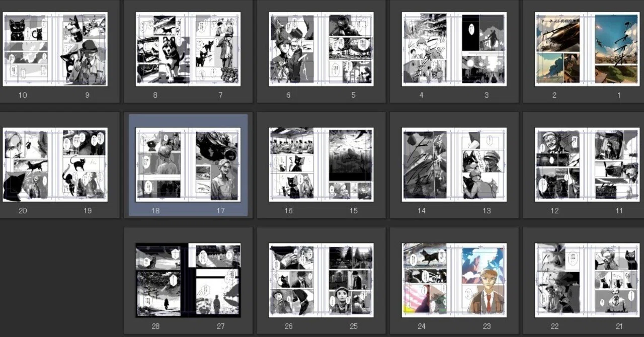This screenshot has width=644, height=337.
Task: Click the page number label "21"
Action: click(619, 326)
